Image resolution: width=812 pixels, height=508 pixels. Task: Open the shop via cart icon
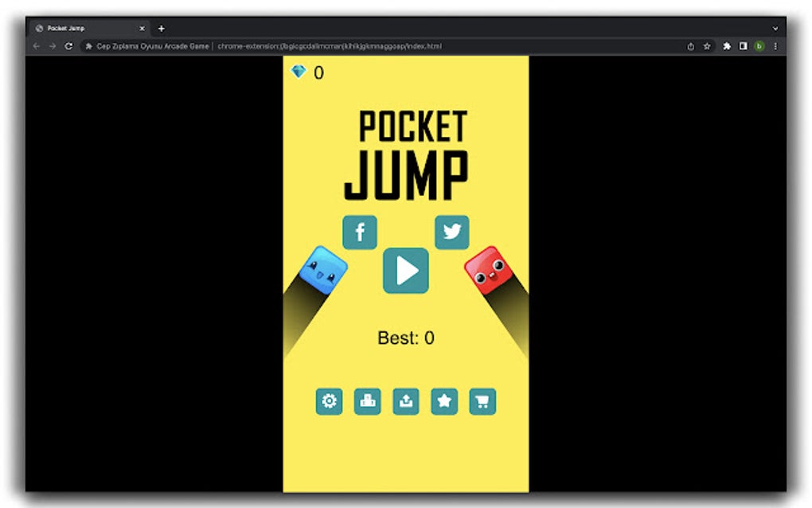tap(483, 401)
